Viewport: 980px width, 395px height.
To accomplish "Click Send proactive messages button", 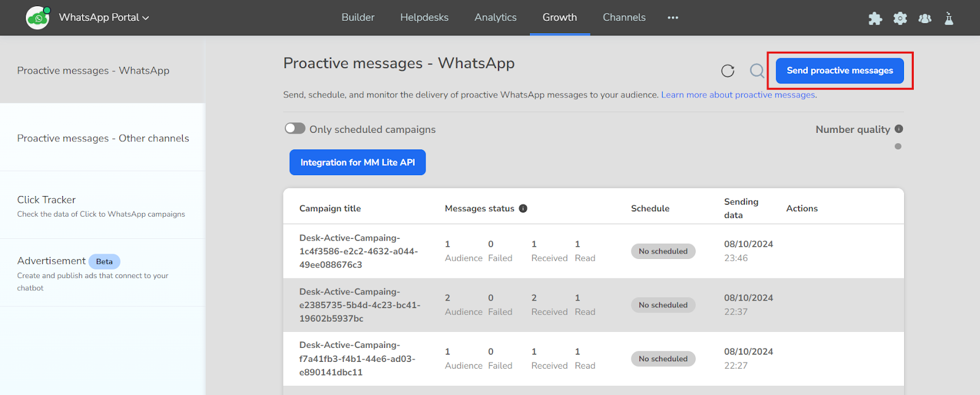I will click(x=840, y=70).
